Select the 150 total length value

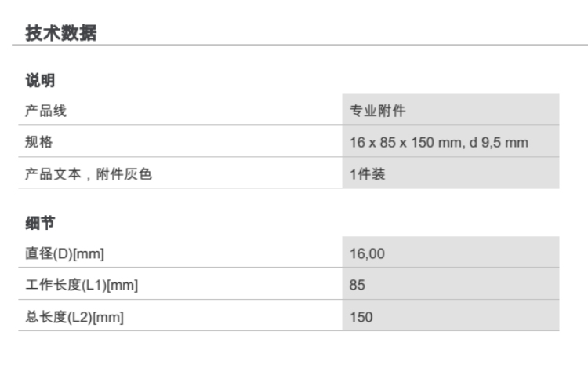[x=361, y=318]
